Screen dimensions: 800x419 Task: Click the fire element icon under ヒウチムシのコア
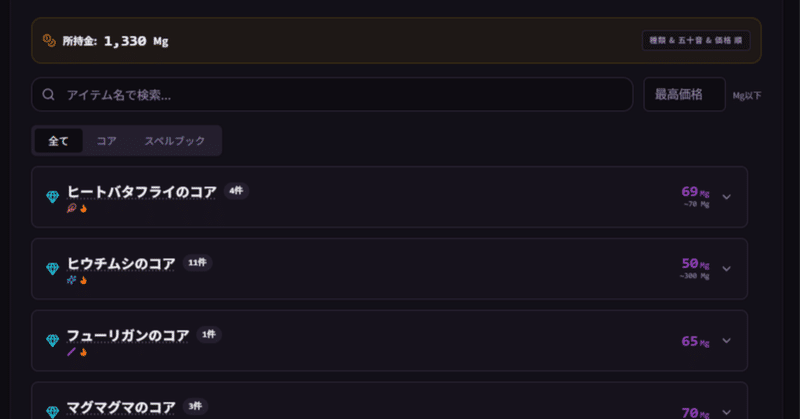pos(84,280)
